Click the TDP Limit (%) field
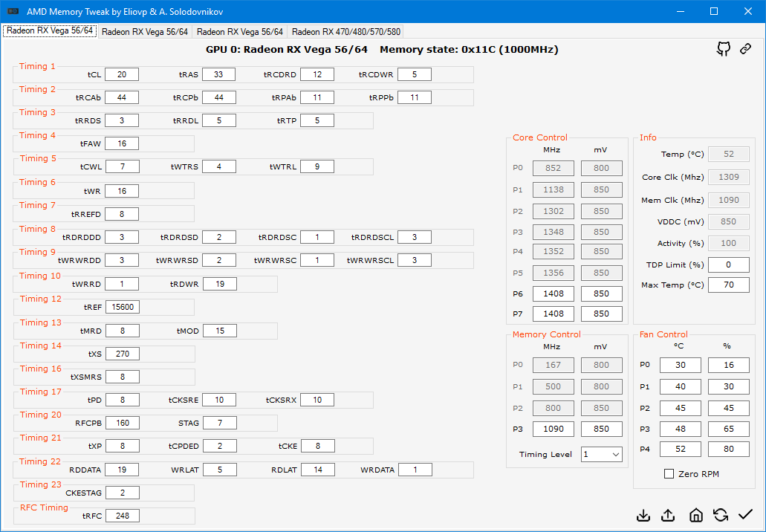Screen dimensions: 766x532 [x=728, y=265]
